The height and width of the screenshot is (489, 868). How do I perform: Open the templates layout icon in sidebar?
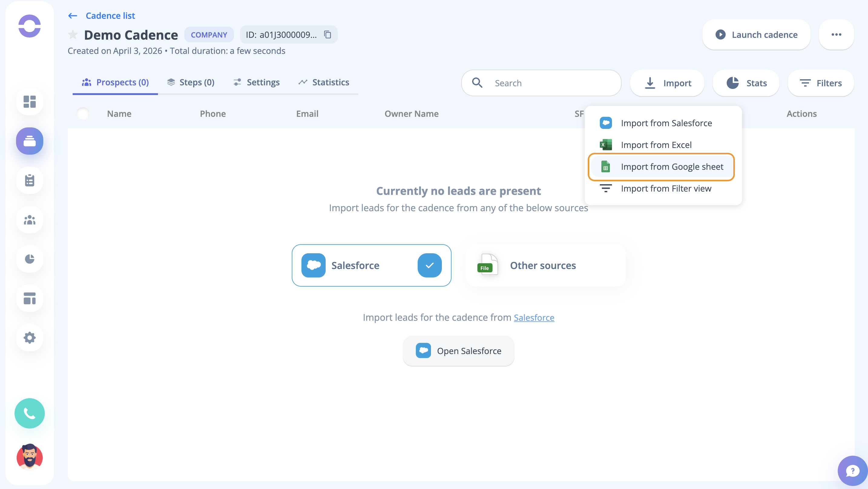(30, 298)
